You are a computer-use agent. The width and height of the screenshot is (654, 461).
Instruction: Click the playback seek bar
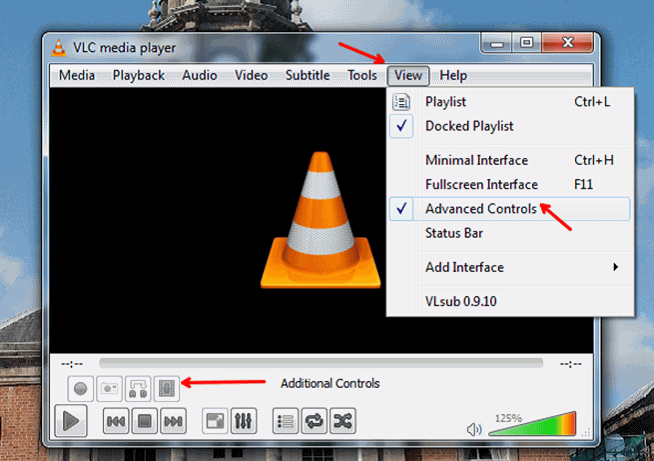tap(321, 363)
